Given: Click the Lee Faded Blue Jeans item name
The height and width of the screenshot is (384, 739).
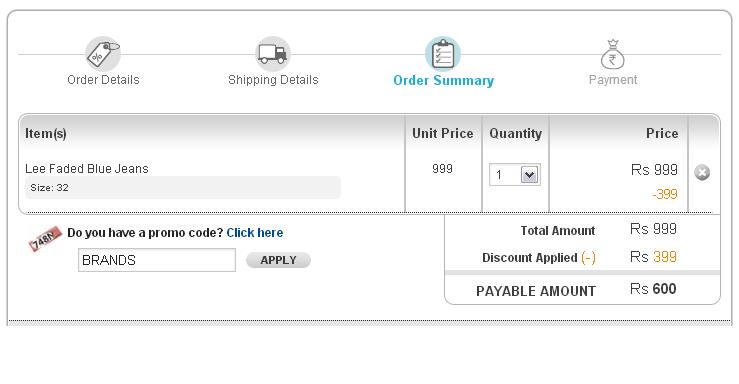Looking at the screenshot, I should (87, 169).
